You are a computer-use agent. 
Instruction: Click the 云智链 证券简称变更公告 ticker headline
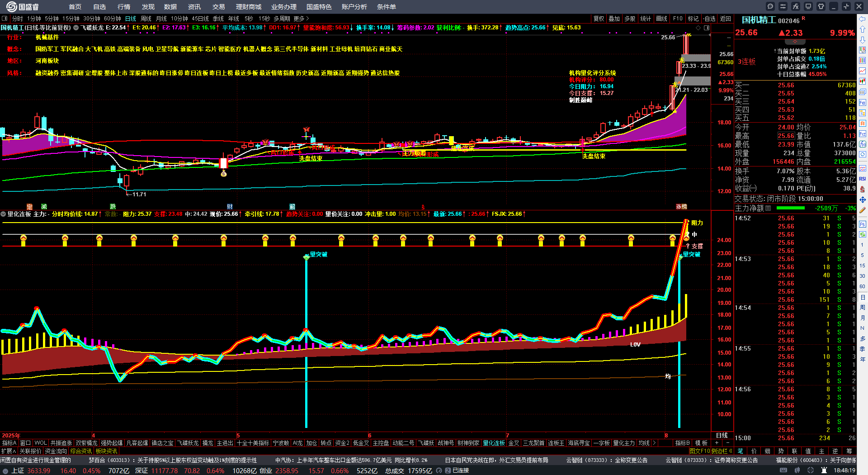click(712, 460)
